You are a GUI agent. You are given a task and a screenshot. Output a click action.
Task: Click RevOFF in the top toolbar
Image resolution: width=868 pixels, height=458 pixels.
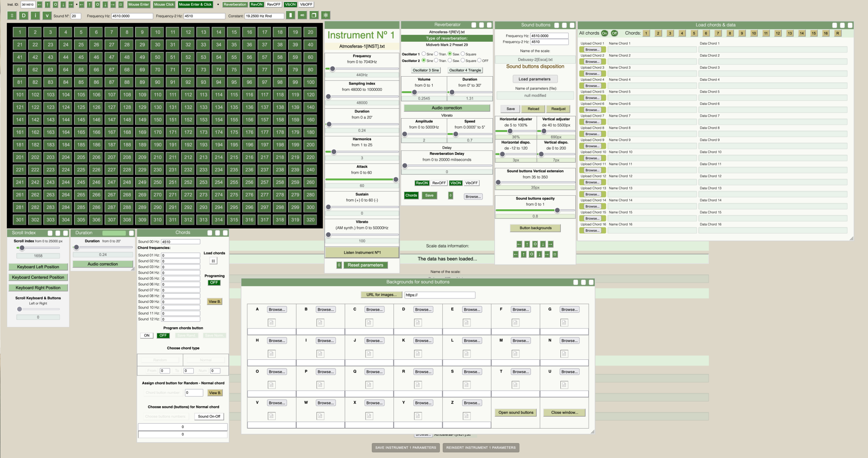coord(273,4)
